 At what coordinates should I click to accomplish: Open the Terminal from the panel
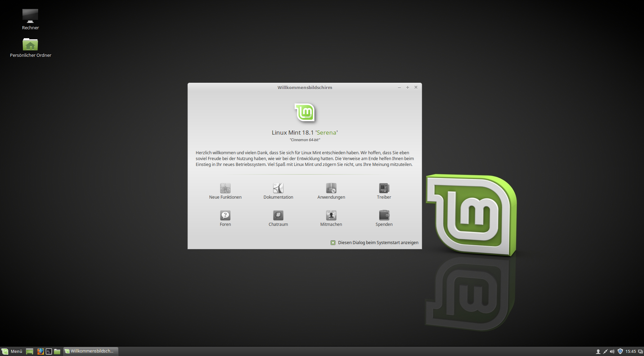point(49,352)
